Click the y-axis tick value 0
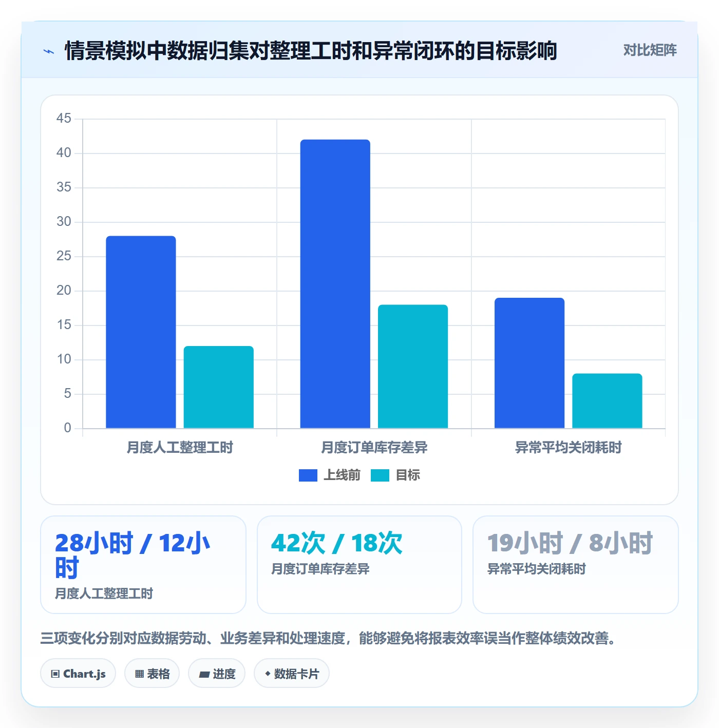Viewport: 719px width, 728px height. [x=67, y=428]
